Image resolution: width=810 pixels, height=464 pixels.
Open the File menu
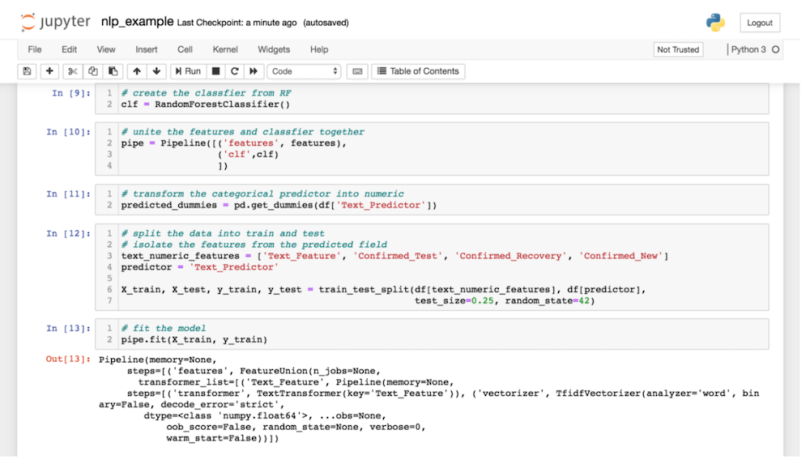point(35,50)
